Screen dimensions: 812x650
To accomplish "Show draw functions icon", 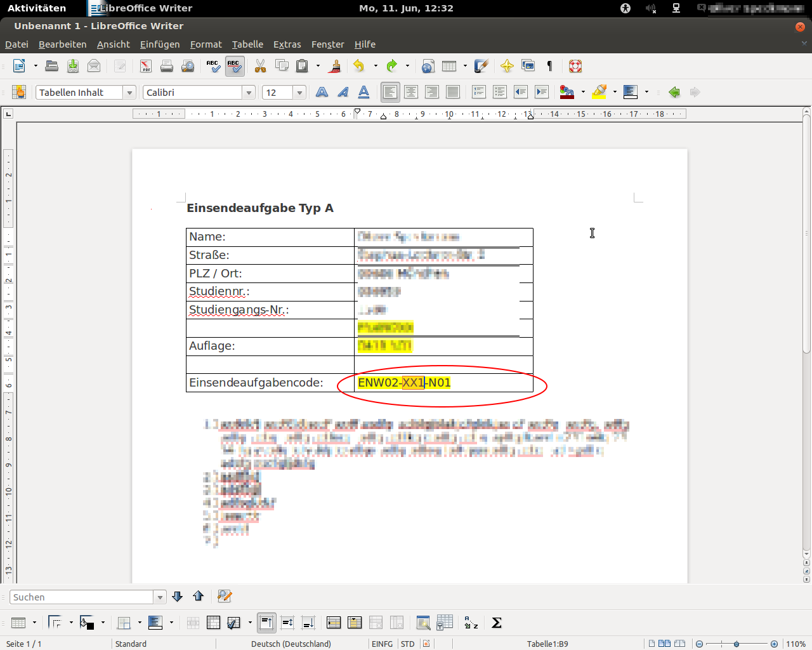I will 481,66.
